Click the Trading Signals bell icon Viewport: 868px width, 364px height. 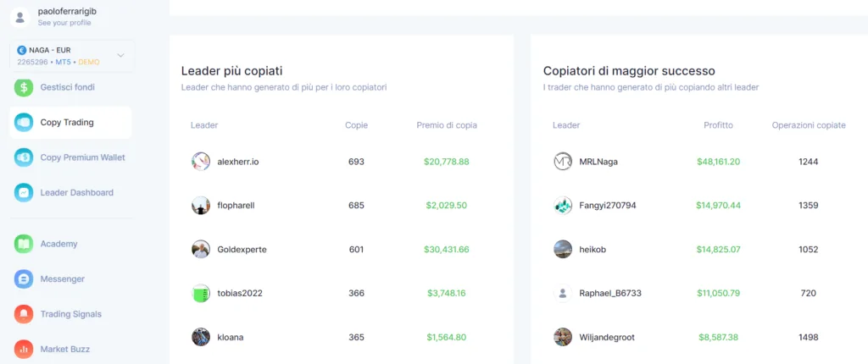[24, 314]
